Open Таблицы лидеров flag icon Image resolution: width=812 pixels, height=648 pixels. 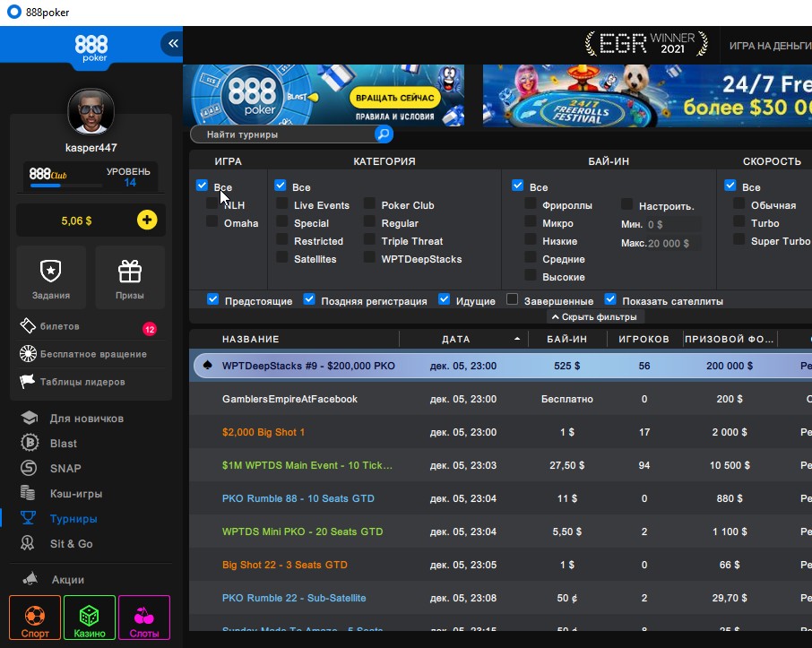click(28, 381)
